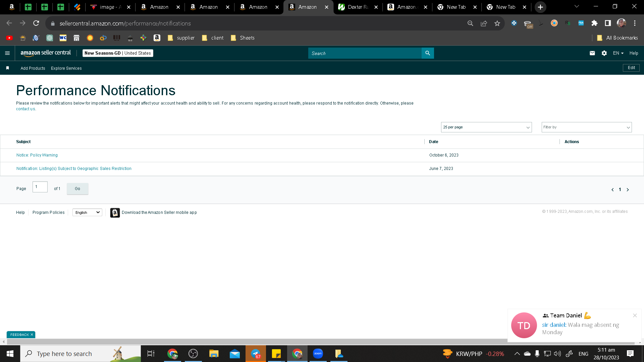Click the Chrome address bar URL

(x=125, y=23)
